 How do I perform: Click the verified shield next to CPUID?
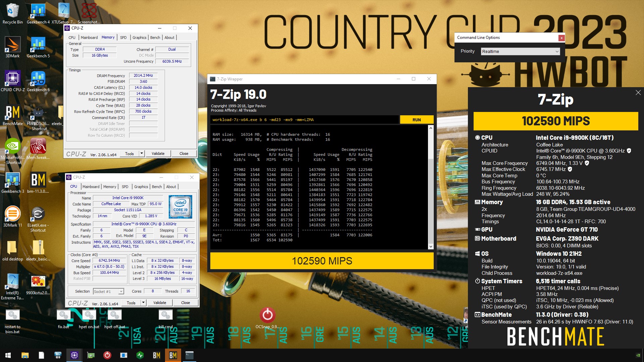[x=629, y=151]
